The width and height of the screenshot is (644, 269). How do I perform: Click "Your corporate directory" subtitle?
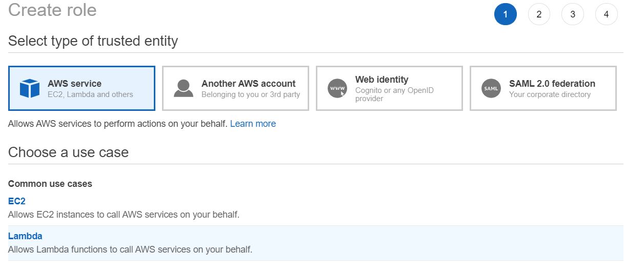tap(550, 94)
